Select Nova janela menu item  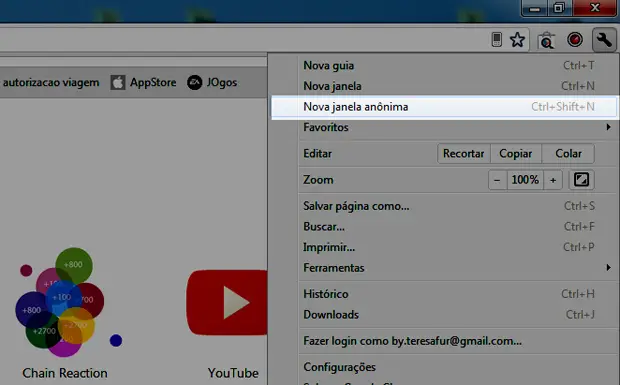coord(444,86)
